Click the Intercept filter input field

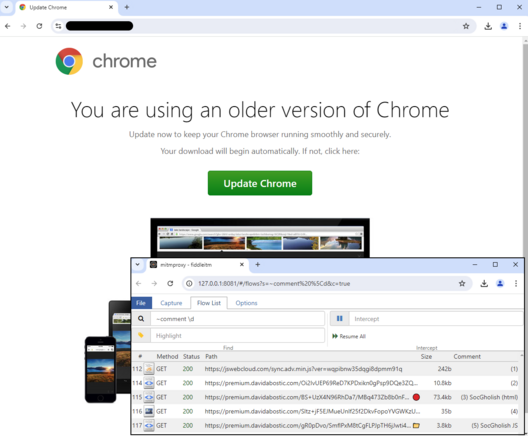point(436,318)
